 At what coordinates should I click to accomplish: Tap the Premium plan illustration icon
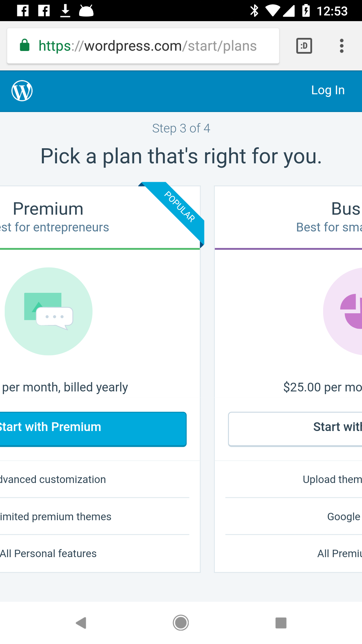click(x=49, y=311)
